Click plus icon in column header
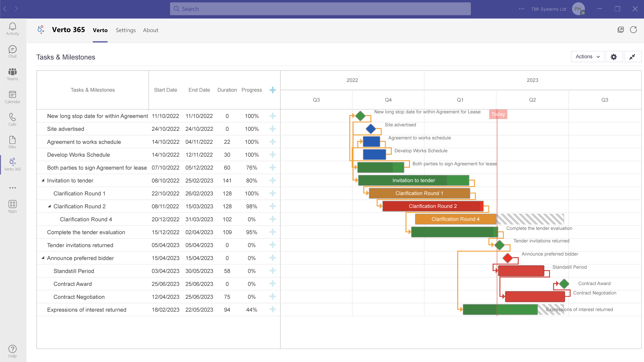Image resolution: width=644 pixels, height=362 pixels. pyautogui.click(x=273, y=90)
